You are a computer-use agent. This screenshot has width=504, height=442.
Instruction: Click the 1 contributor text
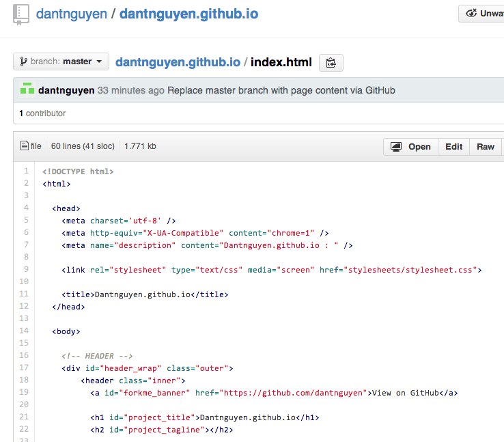point(42,113)
